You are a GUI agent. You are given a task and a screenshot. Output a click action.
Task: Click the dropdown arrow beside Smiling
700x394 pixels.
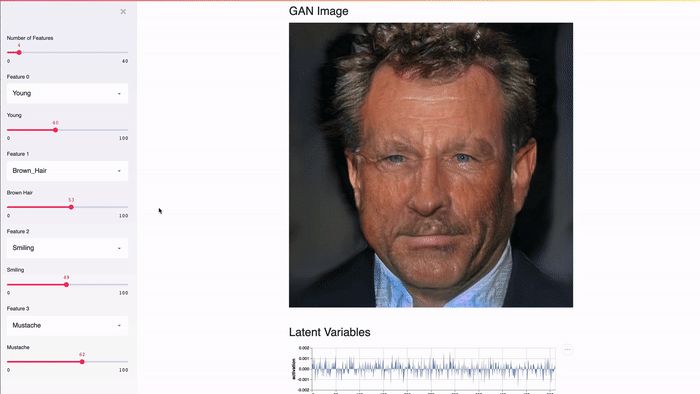119,248
